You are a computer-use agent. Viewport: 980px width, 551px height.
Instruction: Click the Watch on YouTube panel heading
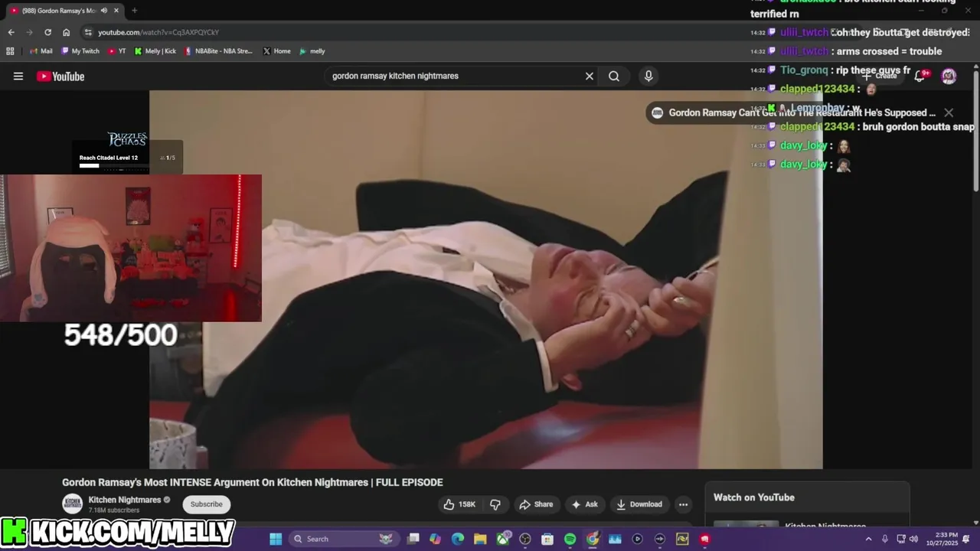click(754, 497)
